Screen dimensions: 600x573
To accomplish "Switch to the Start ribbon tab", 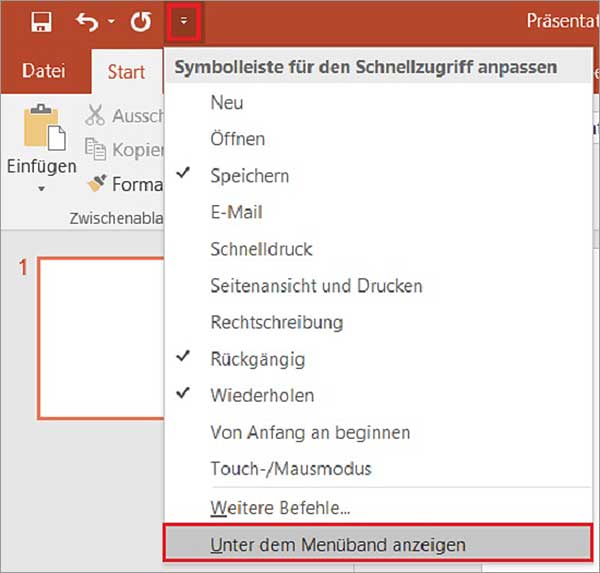I will pyautogui.click(x=126, y=72).
